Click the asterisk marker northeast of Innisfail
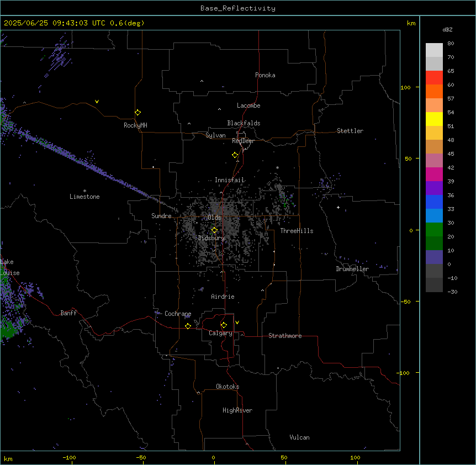Viewport: 476px width, 465px height. point(277,167)
